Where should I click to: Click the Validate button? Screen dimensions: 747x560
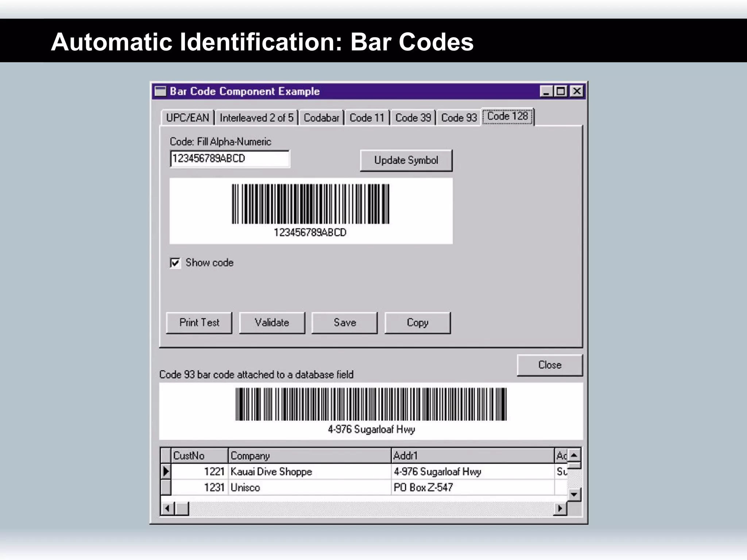(x=272, y=323)
